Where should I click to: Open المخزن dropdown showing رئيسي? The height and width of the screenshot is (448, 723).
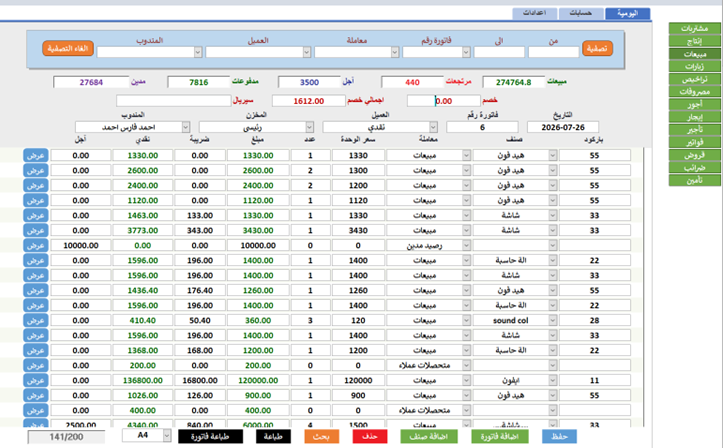(x=309, y=127)
